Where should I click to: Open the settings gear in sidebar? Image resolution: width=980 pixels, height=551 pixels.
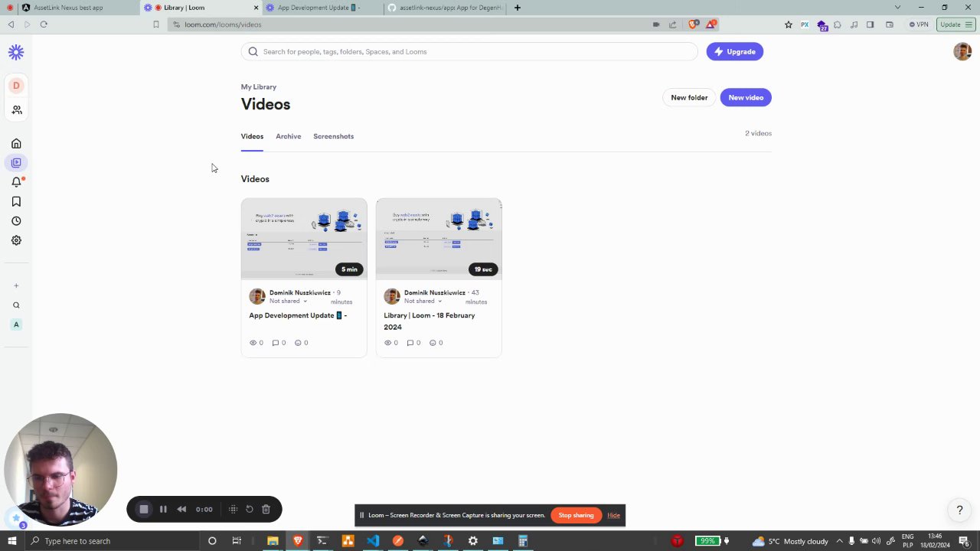(x=16, y=240)
